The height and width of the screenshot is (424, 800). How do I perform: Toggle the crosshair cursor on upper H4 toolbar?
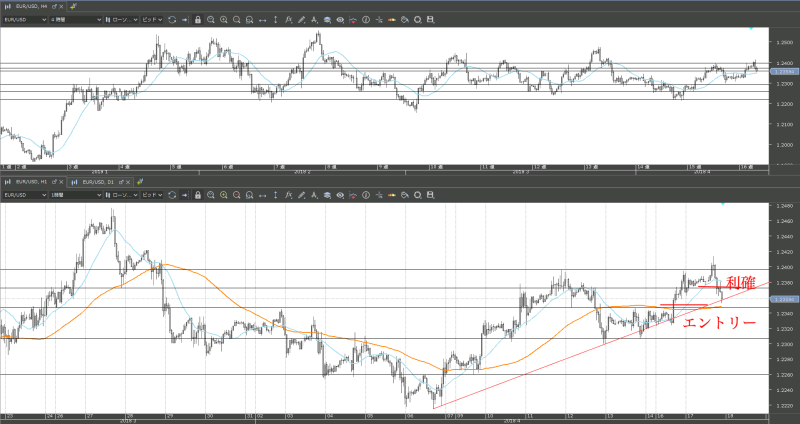tap(379, 20)
